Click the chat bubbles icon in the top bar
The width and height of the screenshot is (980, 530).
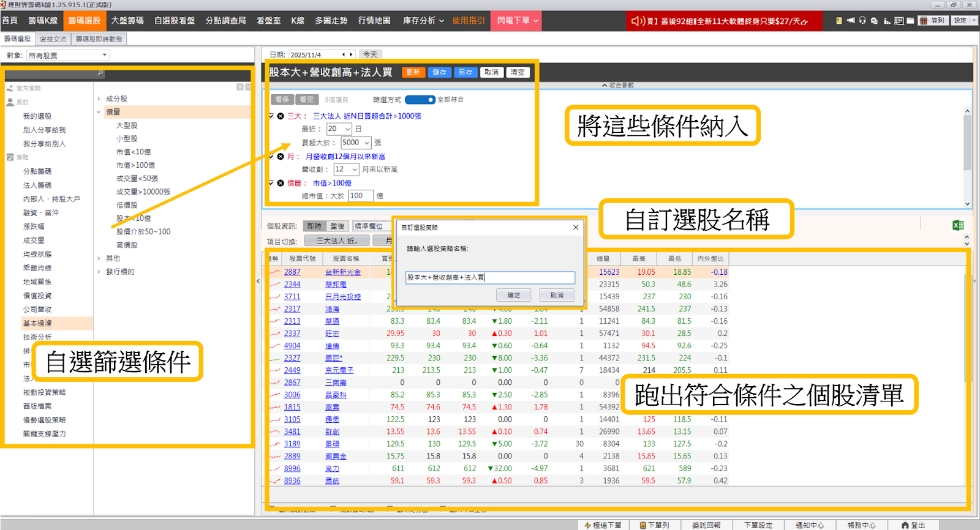tap(874, 21)
